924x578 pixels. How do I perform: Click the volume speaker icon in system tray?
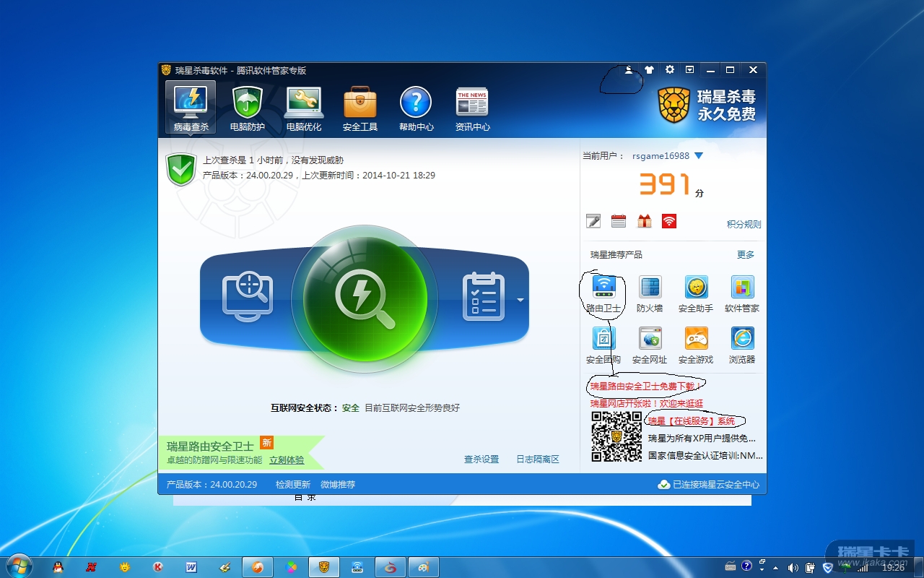(x=793, y=567)
